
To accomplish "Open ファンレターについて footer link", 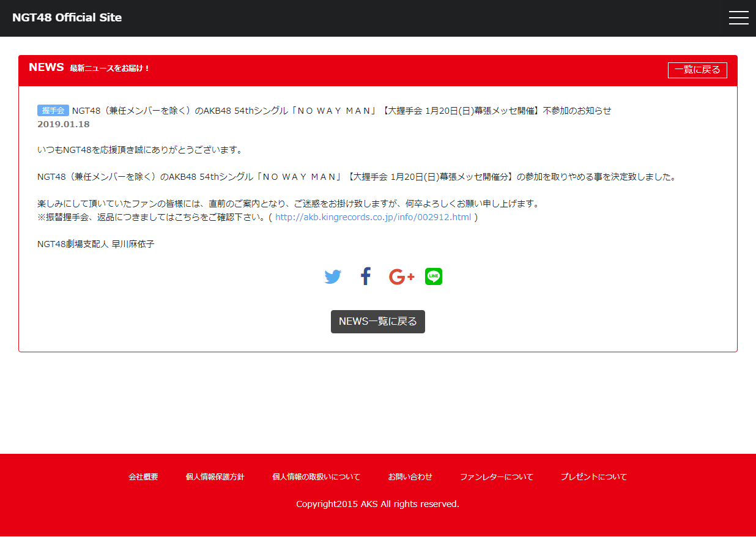I will click(x=497, y=477).
